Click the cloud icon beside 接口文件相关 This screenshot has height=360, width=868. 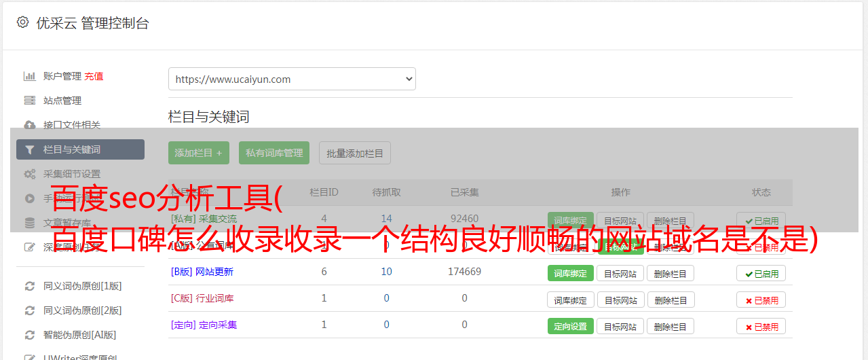29,125
